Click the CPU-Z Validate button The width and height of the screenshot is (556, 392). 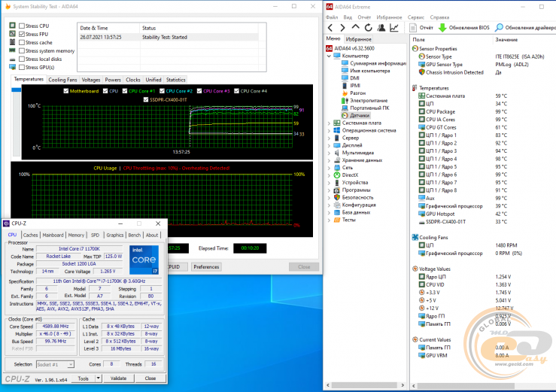click(x=118, y=378)
